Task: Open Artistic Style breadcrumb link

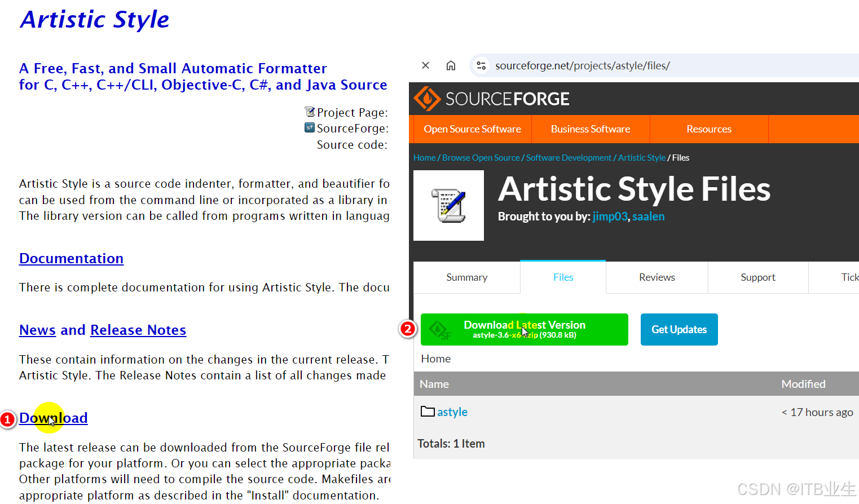Action: (642, 158)
